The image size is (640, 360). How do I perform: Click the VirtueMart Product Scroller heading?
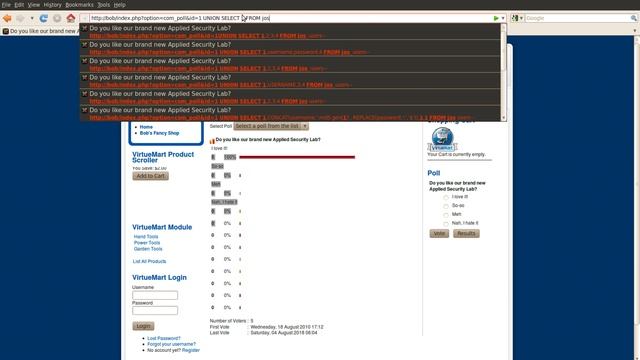(x=163, y=157)
